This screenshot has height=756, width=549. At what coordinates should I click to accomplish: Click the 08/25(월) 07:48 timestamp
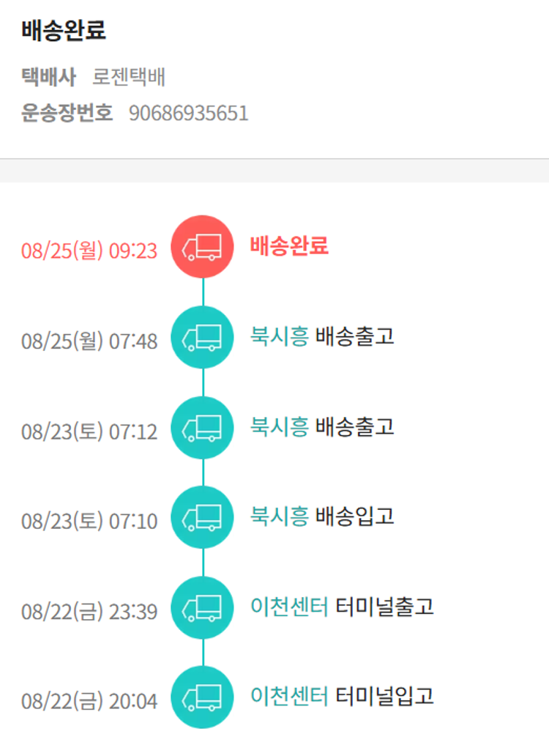click(x=89, y=341)
